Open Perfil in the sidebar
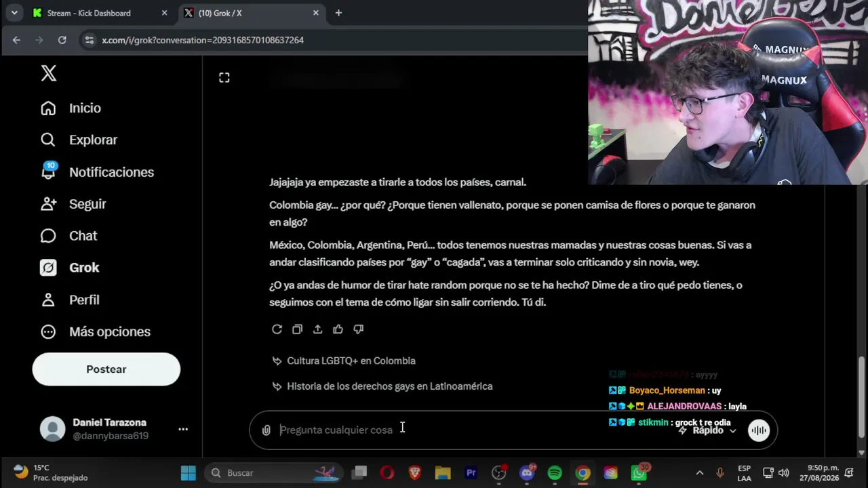Viewport: 868px width, 488px height. click(x=70, y=300)
